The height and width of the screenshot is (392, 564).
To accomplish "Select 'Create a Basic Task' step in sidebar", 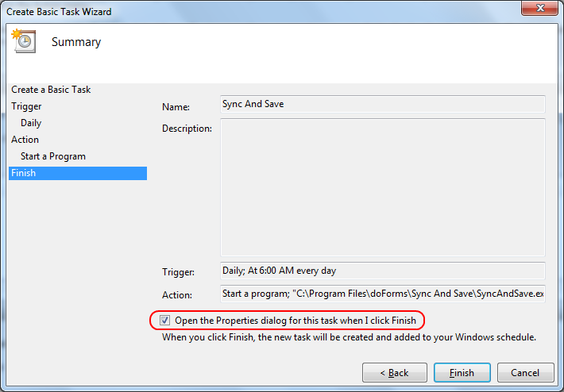I will coord(51,90).
